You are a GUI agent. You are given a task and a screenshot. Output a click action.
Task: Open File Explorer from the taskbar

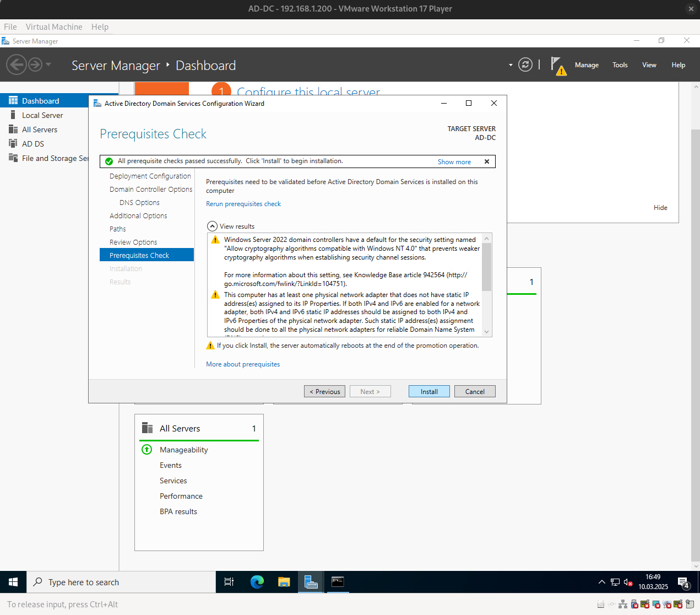(284, 582)
